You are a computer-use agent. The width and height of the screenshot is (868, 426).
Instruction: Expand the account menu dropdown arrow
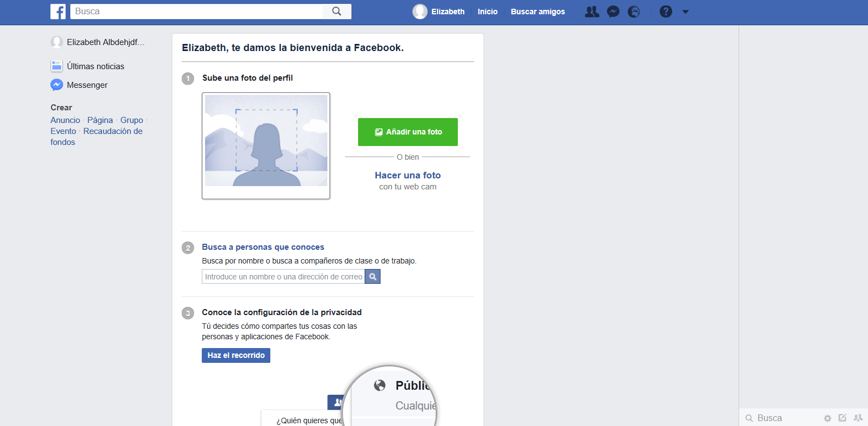coord(685,12)
